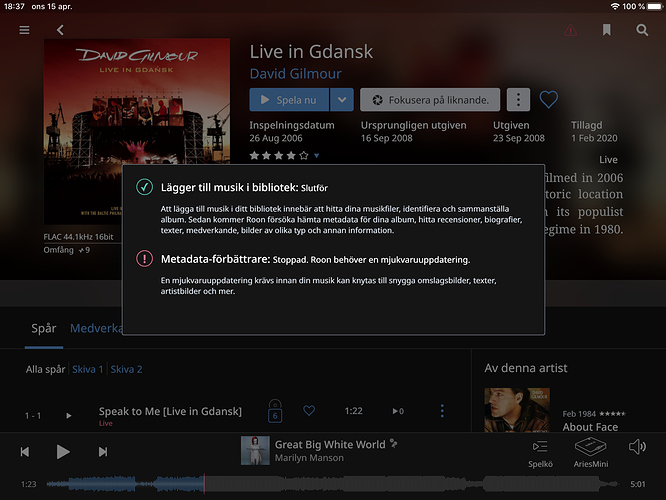Viewport: 666px width, 500px height.
Task: Click the Live in Gdansk cover art
Action: 137,131
